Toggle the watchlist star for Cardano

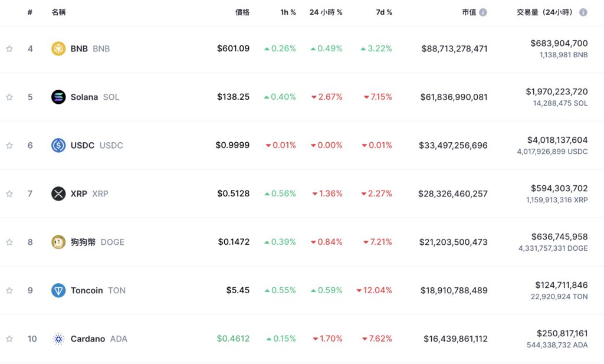click(9, 339)
